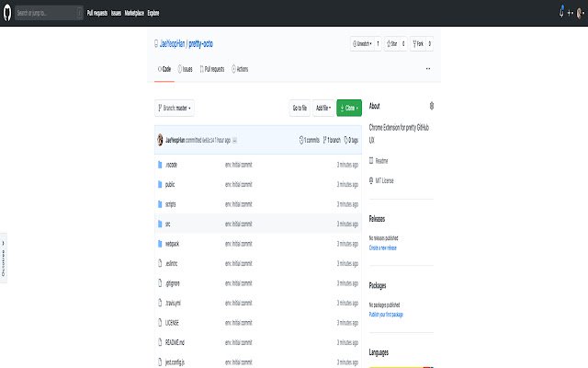
Task: Open the Add file dropdown
Action: [x=323, y=109]
